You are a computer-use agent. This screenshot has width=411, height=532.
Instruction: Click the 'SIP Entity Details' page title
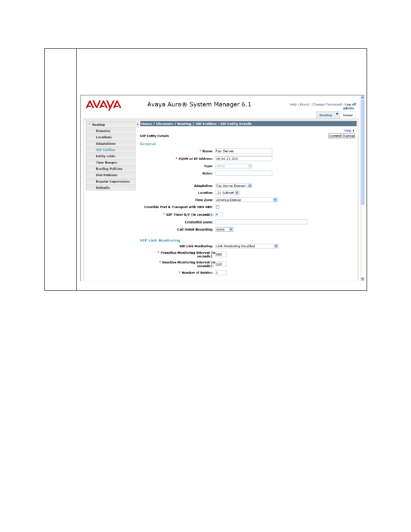click(x=154, y=136)
